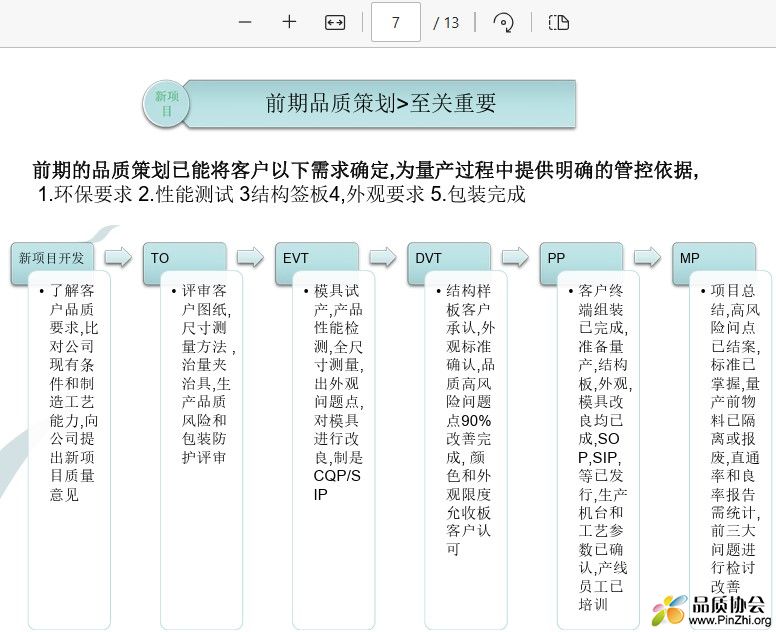Click the fit to width icon
This screenshot has width=776, height=632.
(x=335, y=23)
